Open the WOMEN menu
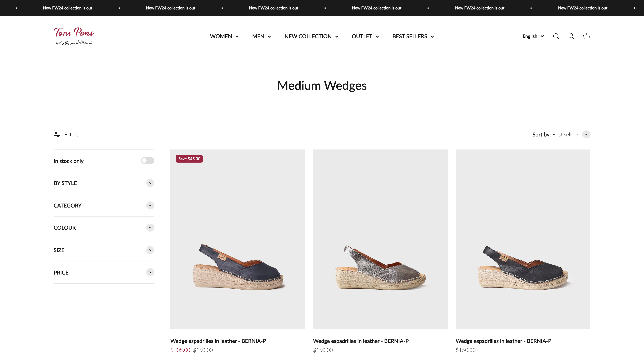644x362 pixels. [224, 37]
